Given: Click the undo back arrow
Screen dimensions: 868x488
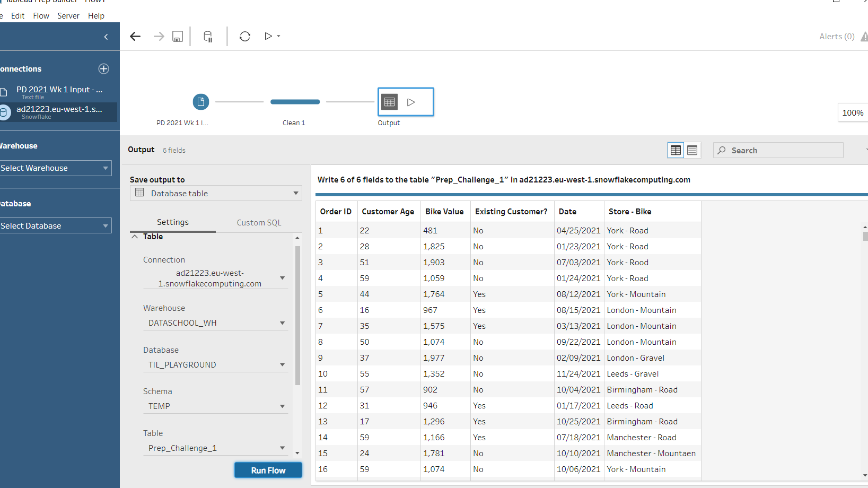Looking at the screenshot, I should (135, 36).
